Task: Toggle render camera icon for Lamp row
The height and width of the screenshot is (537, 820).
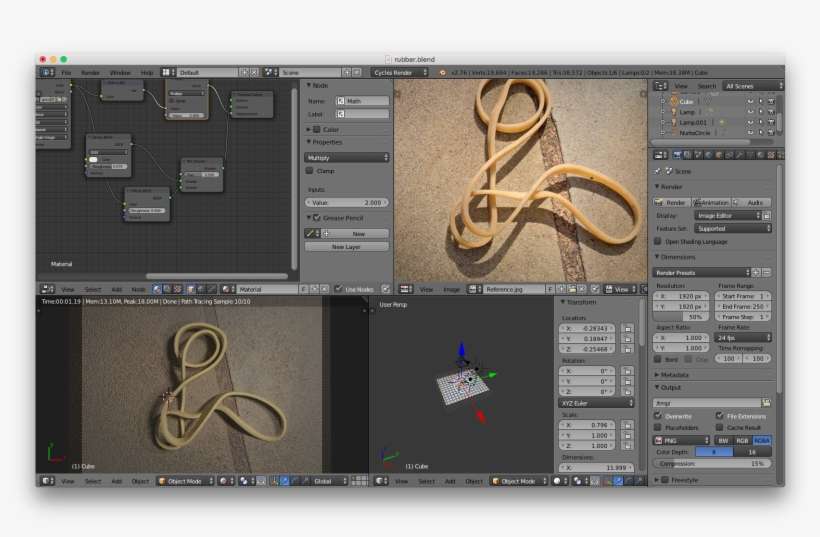Action: 771,112
